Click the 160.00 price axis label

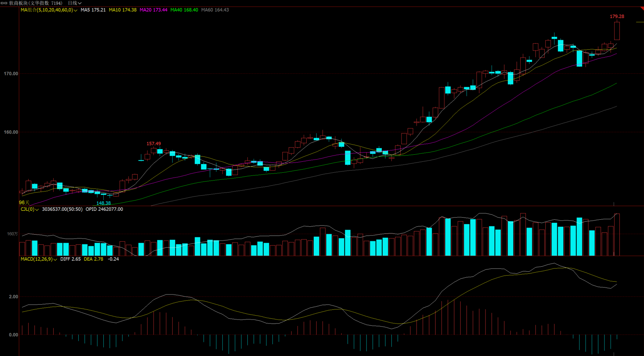[11, 132]
